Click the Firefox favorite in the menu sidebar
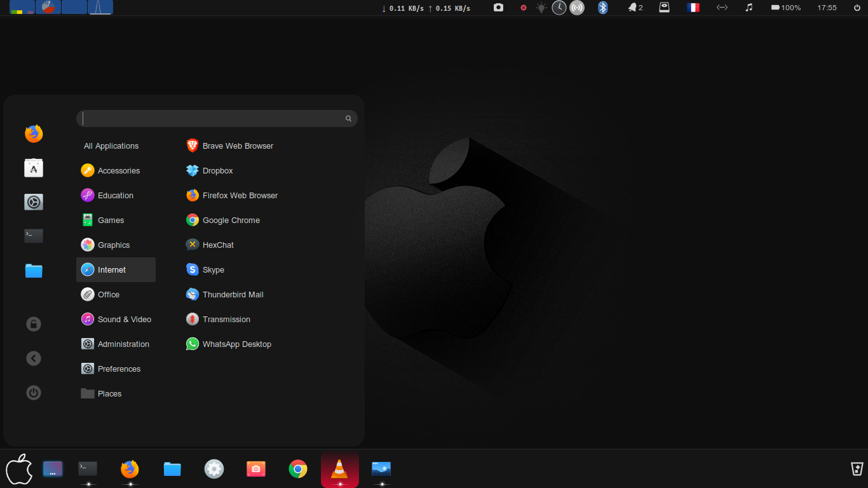Screen dimensions: 868x488 [x=34, y=133]
